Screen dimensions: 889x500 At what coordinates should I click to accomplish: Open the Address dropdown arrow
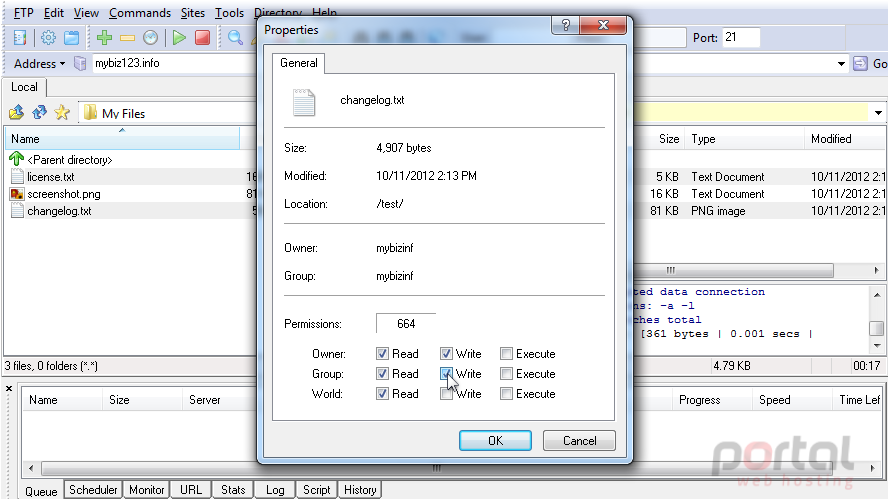pyautogui.click(x=62, y=63)
